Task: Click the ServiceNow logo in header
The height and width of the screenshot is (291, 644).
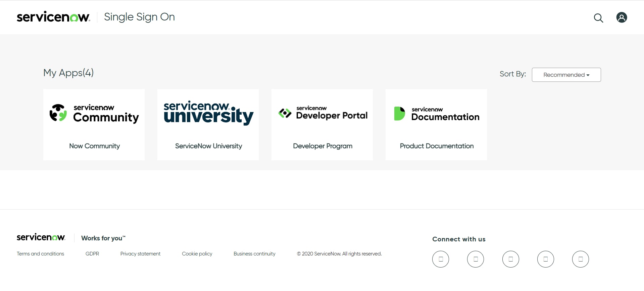Action: pyautogui.click(x=53, y=17)
